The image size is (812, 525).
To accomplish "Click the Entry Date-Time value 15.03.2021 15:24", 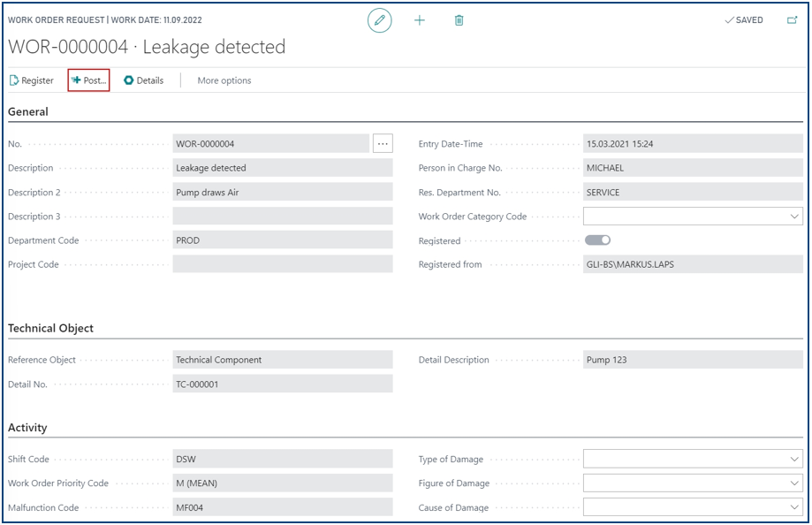I will pos(693,143).
